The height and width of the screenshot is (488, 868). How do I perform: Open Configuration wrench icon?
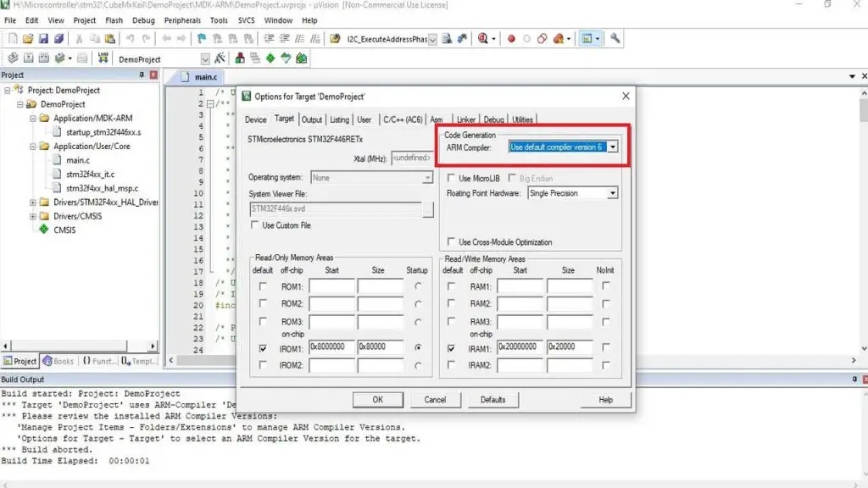(x=615, y=39)
